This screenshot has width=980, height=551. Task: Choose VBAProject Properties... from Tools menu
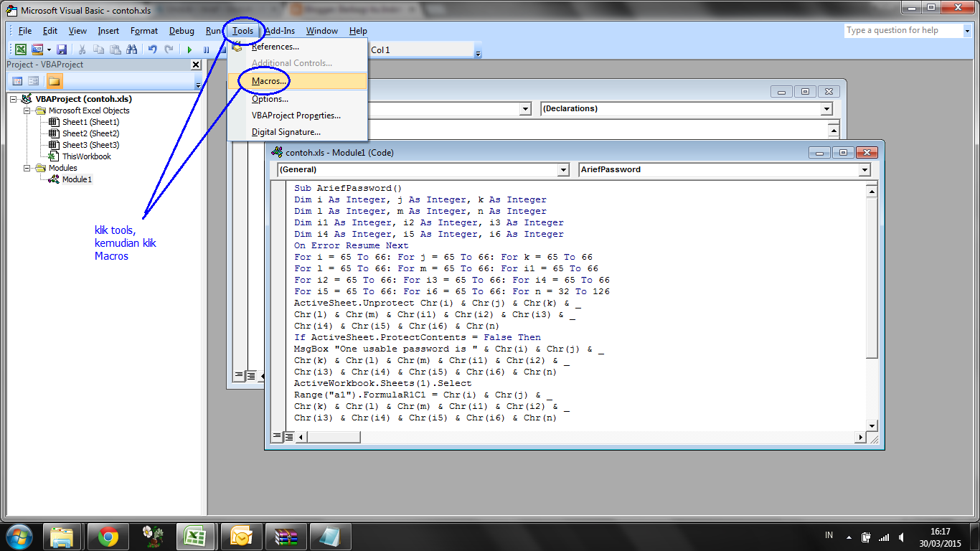297,116
